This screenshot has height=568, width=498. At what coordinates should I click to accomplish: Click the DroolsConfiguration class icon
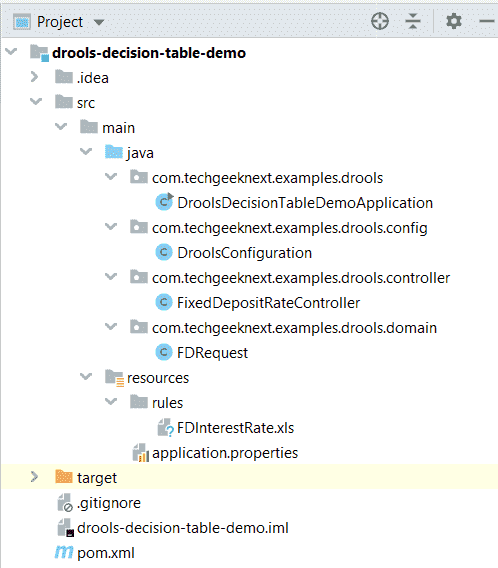coord(164,252)
